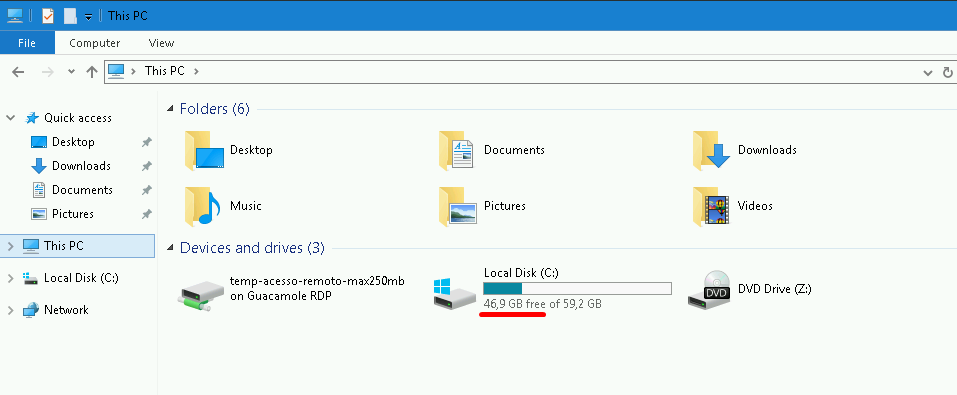Click the Local Disk (C:) label in drives
The width and height of the screenshot is (957, 395).
[521, 273]
